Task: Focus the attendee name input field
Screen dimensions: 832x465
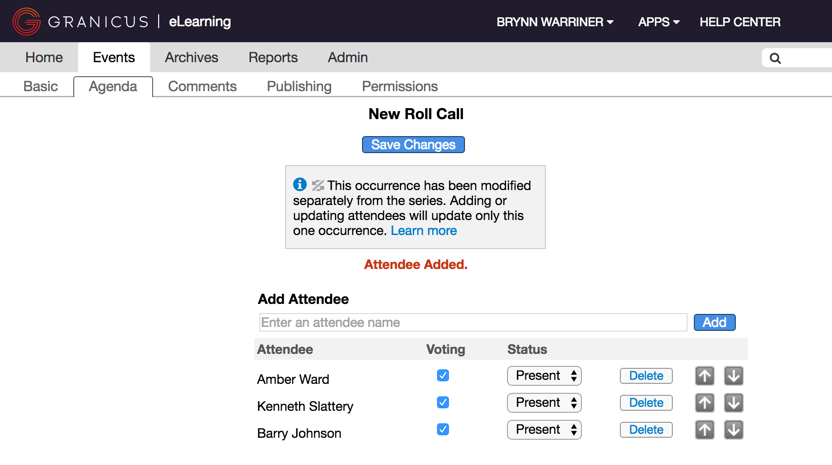Action: (x=473, y=323)
